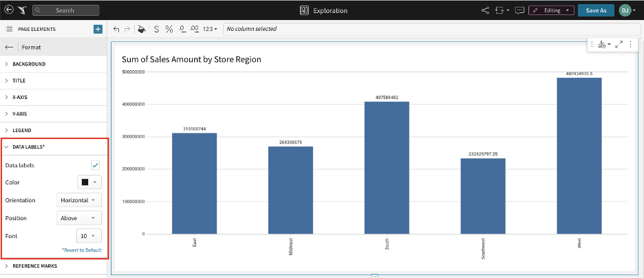Viewport: 644px width, 278px height.
Task: Open the chart's three-dot more menu
Action: point(630,44)
